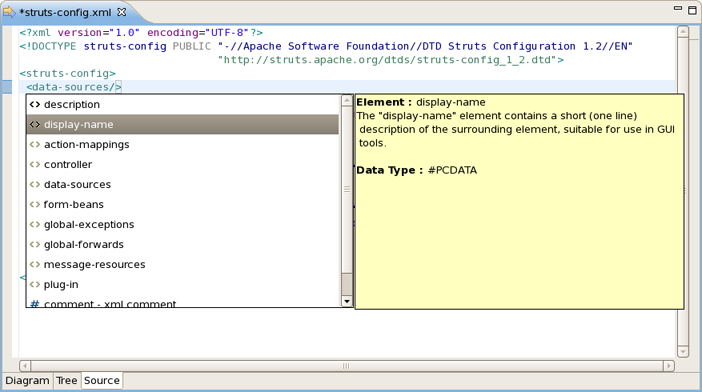702x392 pixels.
Task: Click the PUBLIC keyword in DOCTYPE line
Action: tap(192, 46)
